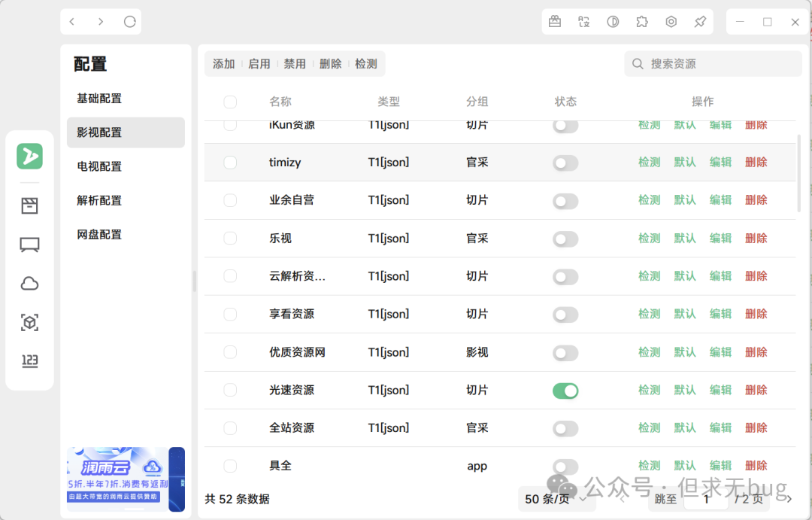Focus the 搜索资源 search field
Viewport: 812px width, 520px height.
point(714,64)
